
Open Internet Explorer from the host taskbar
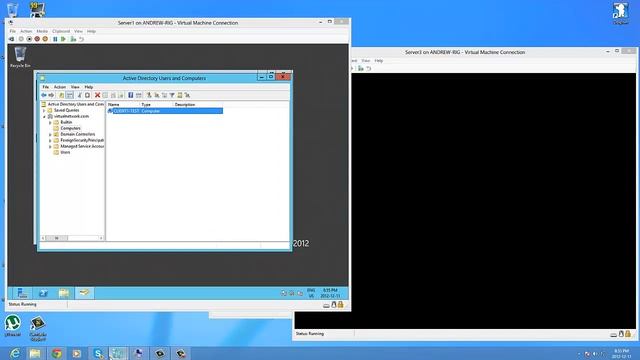point(15,353)
